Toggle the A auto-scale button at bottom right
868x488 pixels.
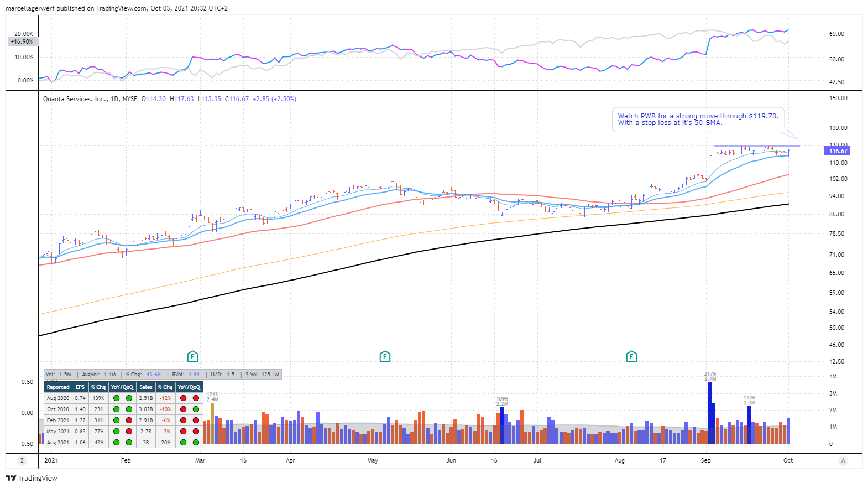pyautogui.click(x=843, y=460)
